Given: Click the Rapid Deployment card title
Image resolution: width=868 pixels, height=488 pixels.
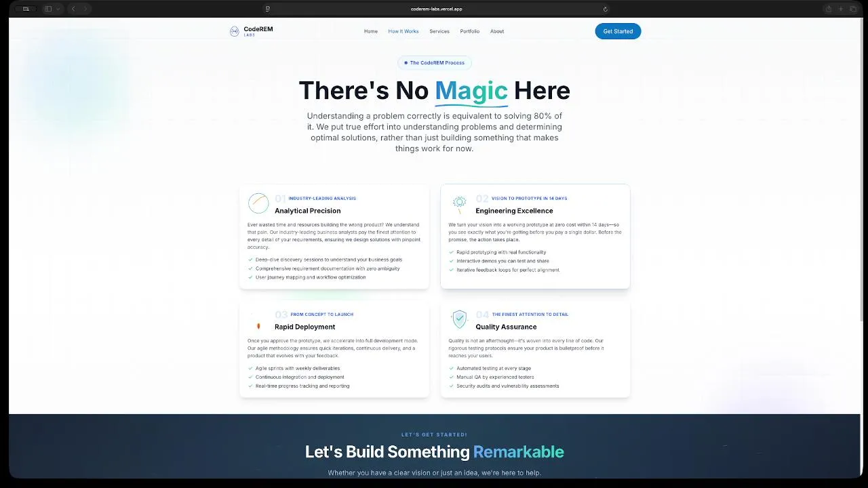Looking at the screenshot, I should point(305,327).
